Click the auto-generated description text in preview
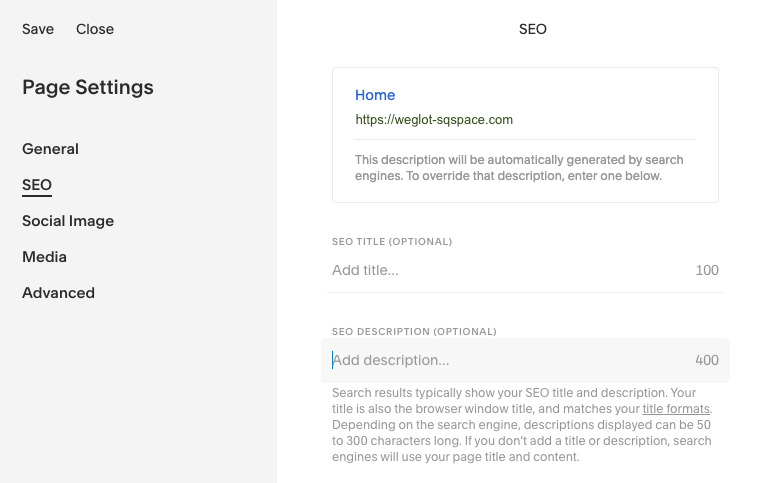 tap(519, 168)
